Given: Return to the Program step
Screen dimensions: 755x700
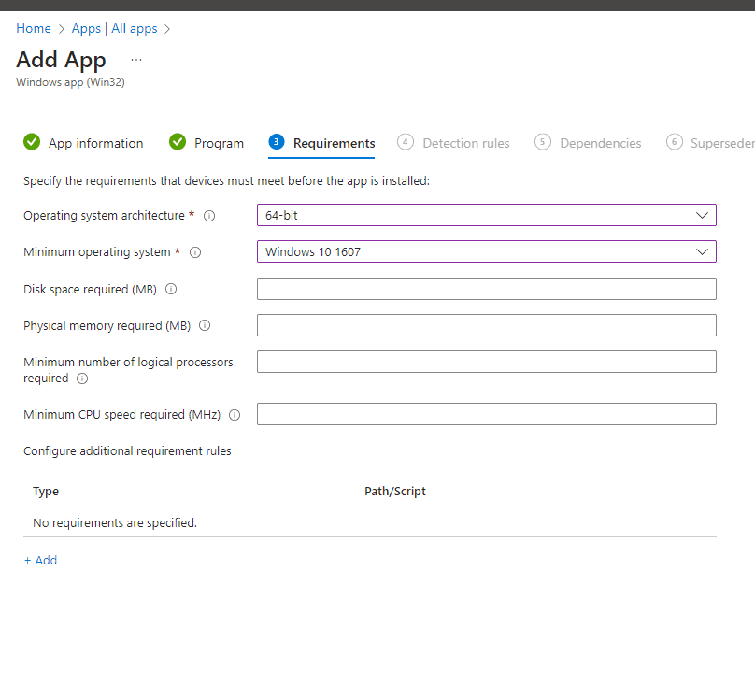Looking at the screenshot, I should pyautogui.click(x=219, y=142).
